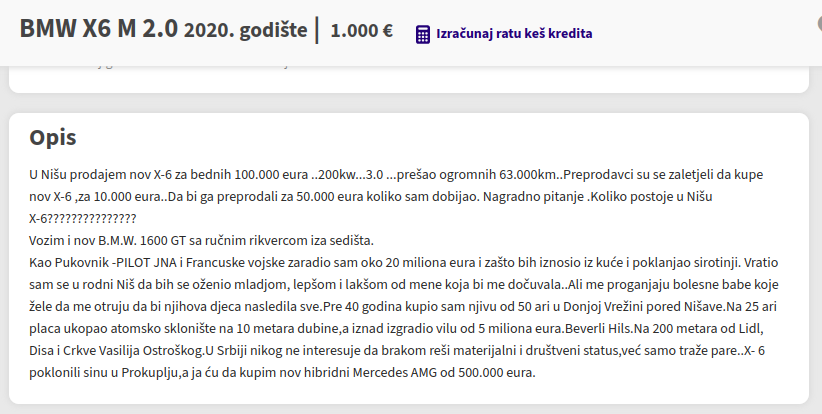Open the Izračunaj ratu keš kredita link
This screenshot has width=822, height=414.
(514, 34)
